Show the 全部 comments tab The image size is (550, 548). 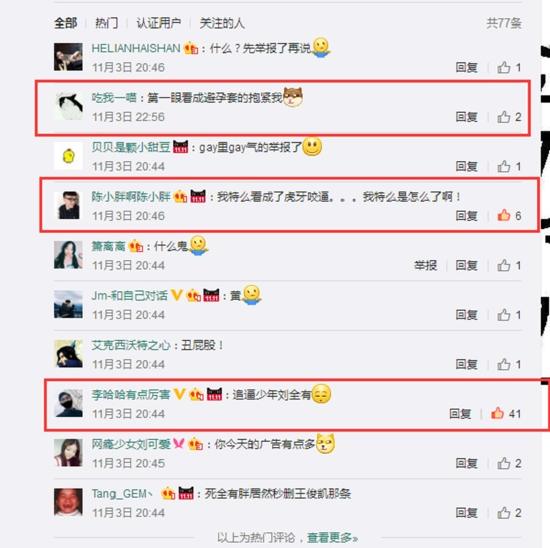click(66, 23)
